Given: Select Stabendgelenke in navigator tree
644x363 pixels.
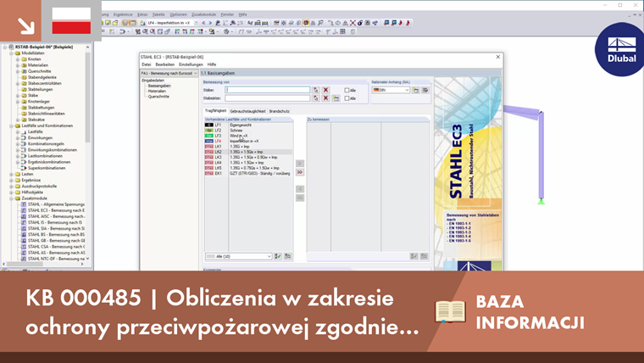Looking at the screenshot, I should point(42,77).
